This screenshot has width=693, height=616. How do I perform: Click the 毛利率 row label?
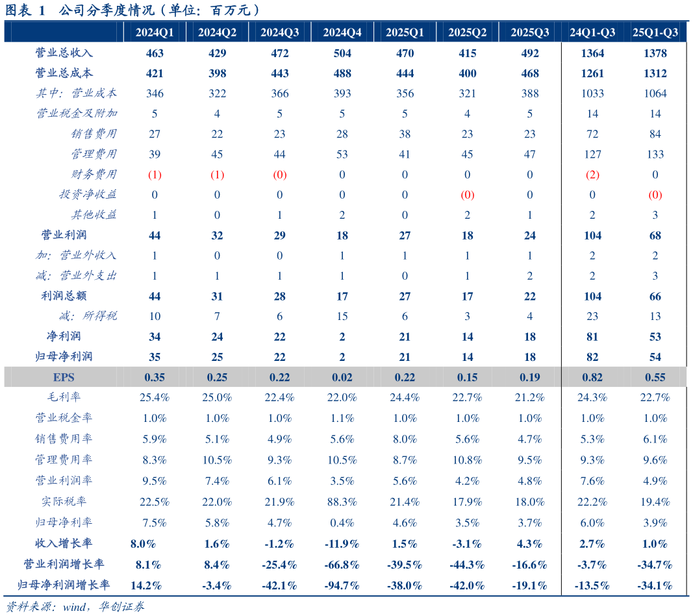click(64, 397)
